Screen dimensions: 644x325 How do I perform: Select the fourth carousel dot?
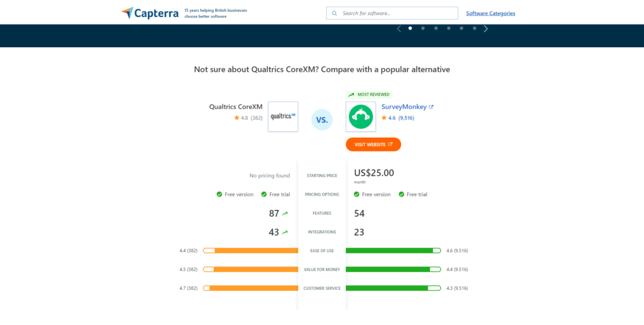tap(448, 28)
